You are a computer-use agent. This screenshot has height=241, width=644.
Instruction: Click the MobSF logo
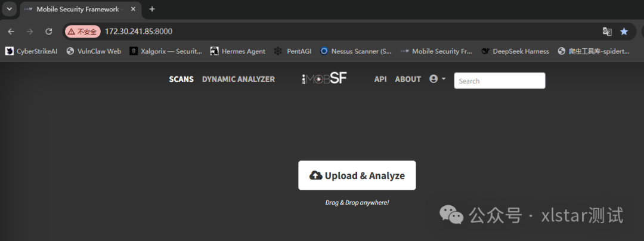point(324,79)
